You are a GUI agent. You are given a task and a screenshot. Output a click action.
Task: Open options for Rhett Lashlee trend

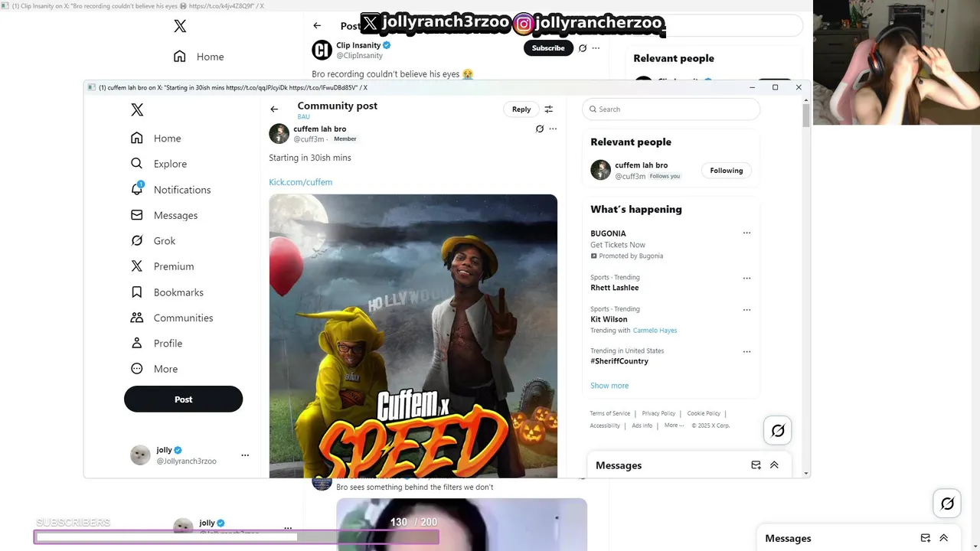(x=746, y=279)
